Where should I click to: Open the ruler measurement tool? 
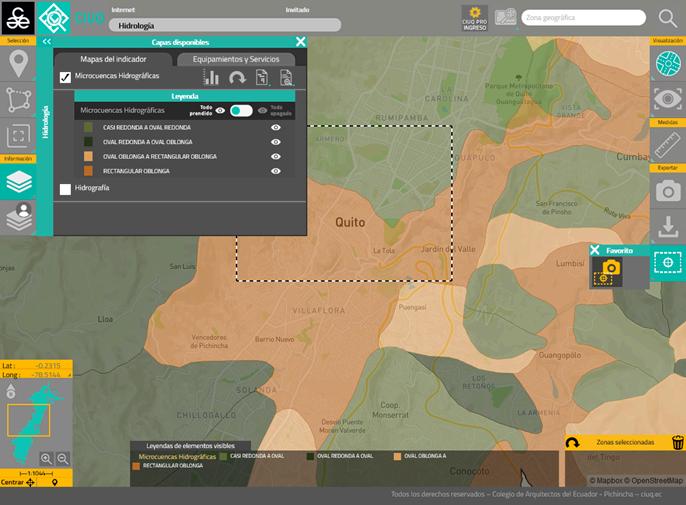pos(668,145)
